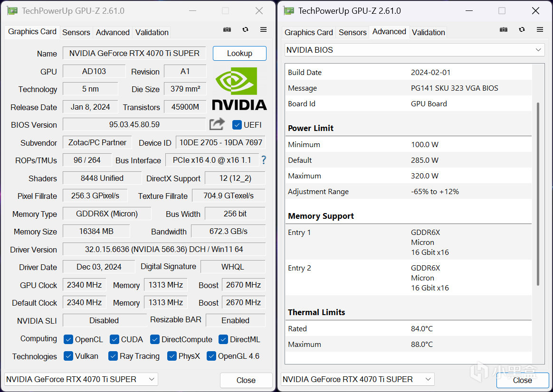Screen dimensions: 553x392
Task: Open the hamburger menu in left window
Action: (x=263, y=29)
